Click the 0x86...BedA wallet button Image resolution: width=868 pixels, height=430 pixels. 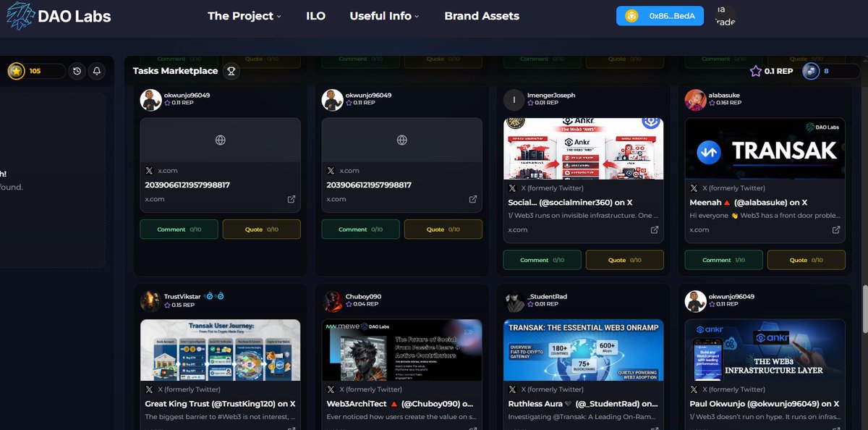(x=660, y=16)
